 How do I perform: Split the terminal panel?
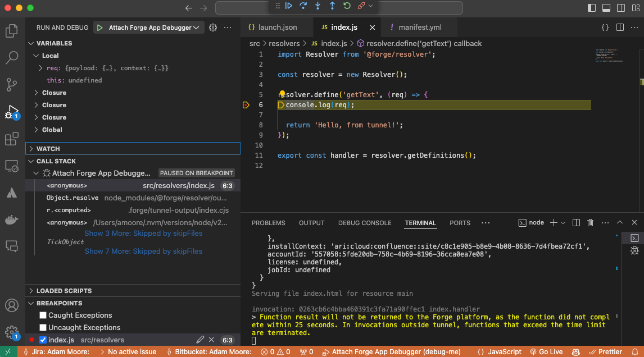575,222
